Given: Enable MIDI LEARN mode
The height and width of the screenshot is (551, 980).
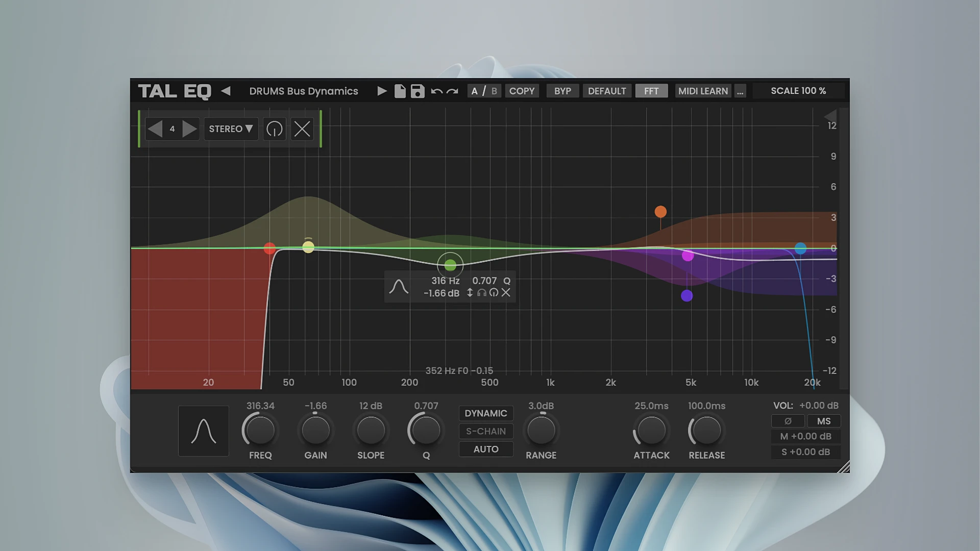Looking at the screenshot, I should pos(703,91).
